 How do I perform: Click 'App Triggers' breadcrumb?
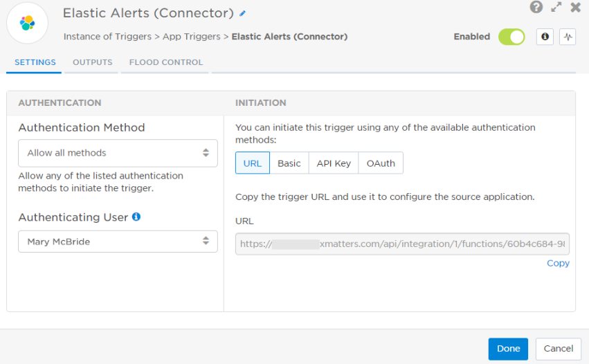coord(192,37)
